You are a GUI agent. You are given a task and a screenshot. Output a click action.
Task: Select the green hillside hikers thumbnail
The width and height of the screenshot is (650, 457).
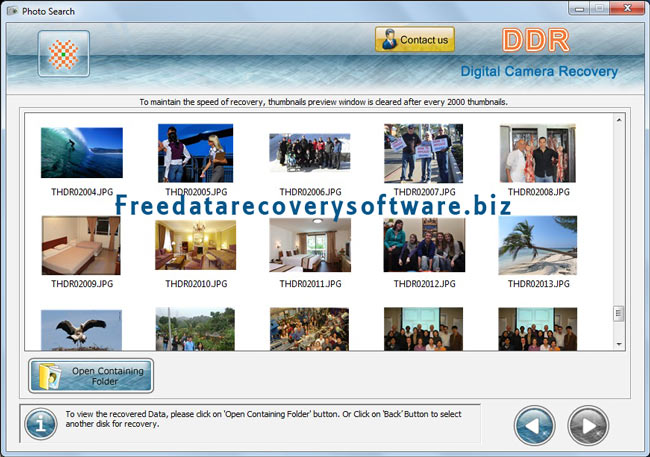(x=195, y=329)
